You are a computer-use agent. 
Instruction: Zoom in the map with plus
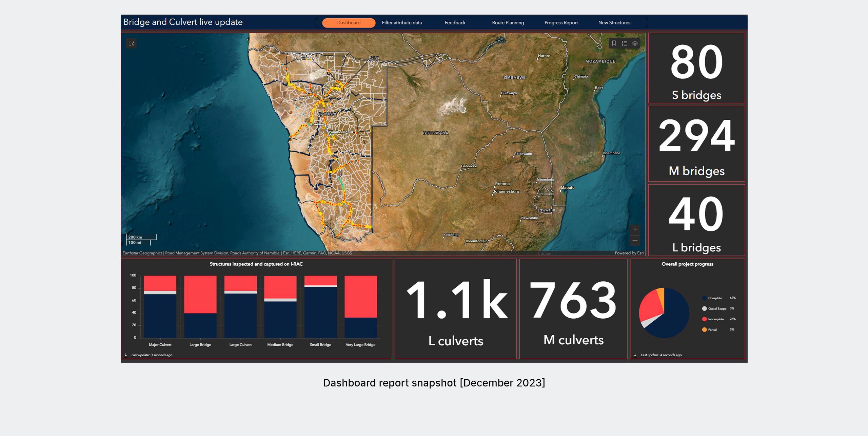[635, 230]
